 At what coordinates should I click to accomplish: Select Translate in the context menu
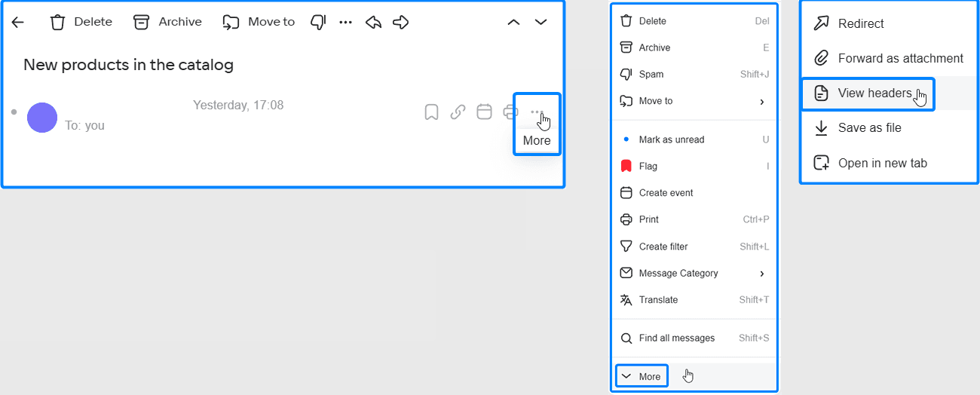(694, 300)
